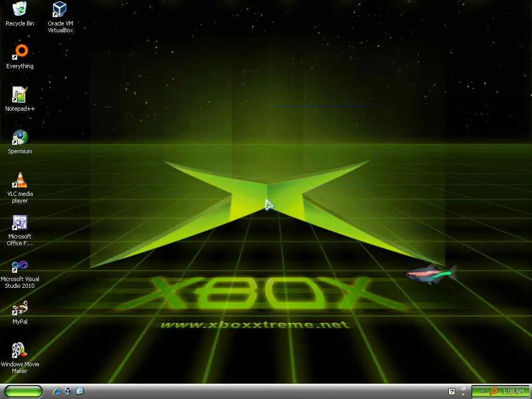Viewport: 532px width, 399px height.
Task: Select the Windows Movie Maker shortcut
Action: [20, 358]
